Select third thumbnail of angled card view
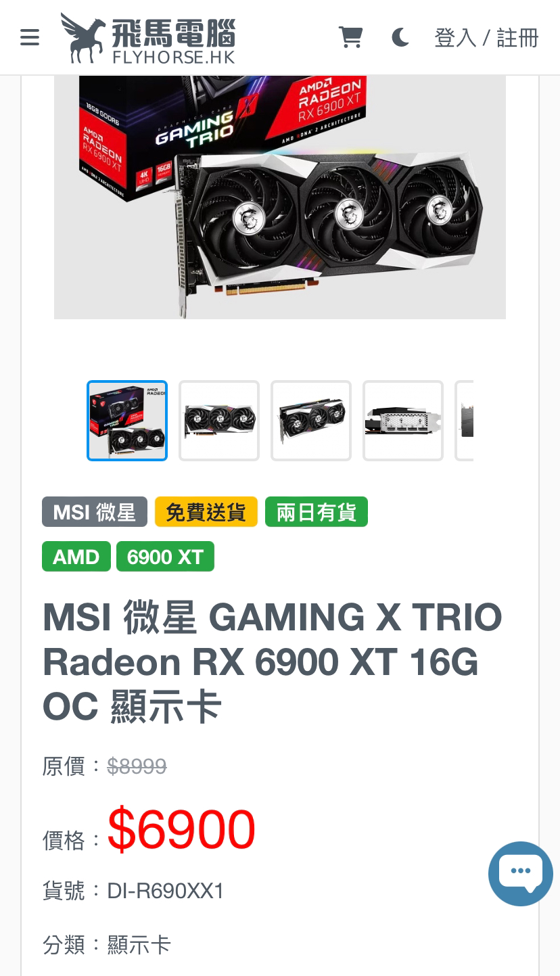The height and width of the screenshot is (976, 560). click(x=311, y=421)
